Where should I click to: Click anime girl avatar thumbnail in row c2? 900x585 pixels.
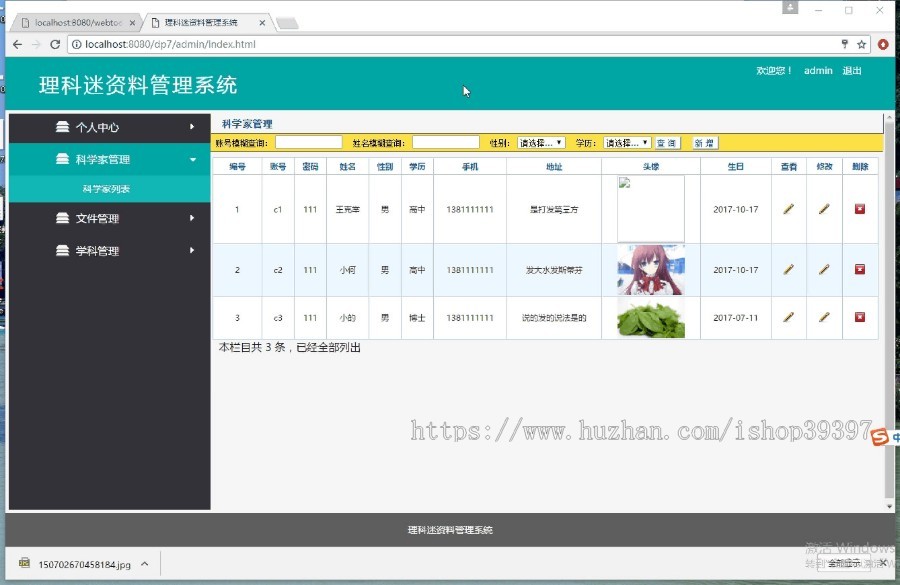tap(651, 270)
